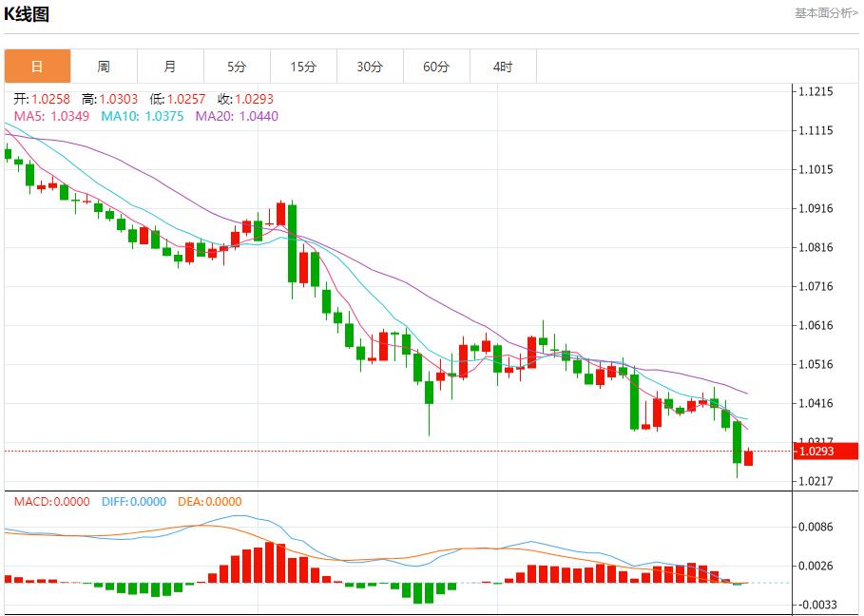Select the 60分 timeframe tab
864x616 pixels.
coord(436,67)
